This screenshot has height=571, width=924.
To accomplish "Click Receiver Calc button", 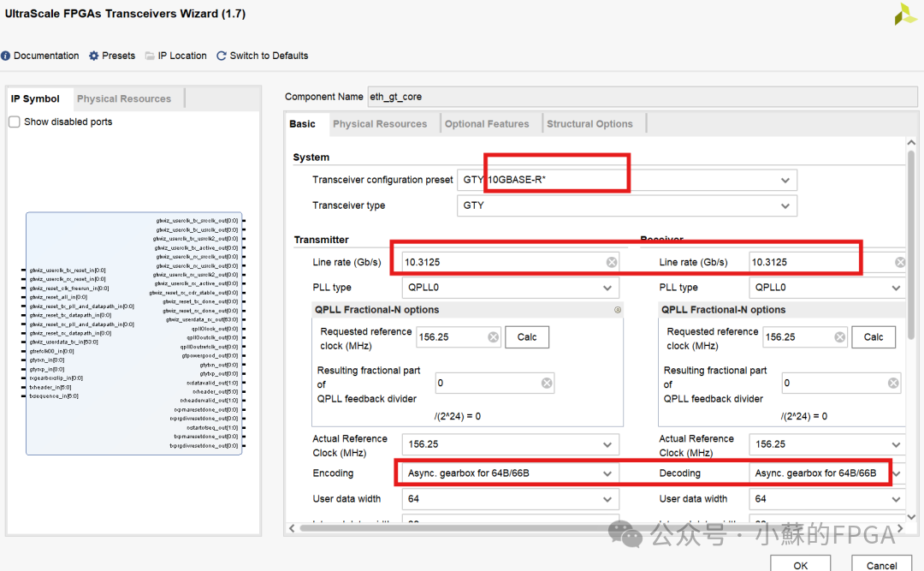I will [874, 336].
